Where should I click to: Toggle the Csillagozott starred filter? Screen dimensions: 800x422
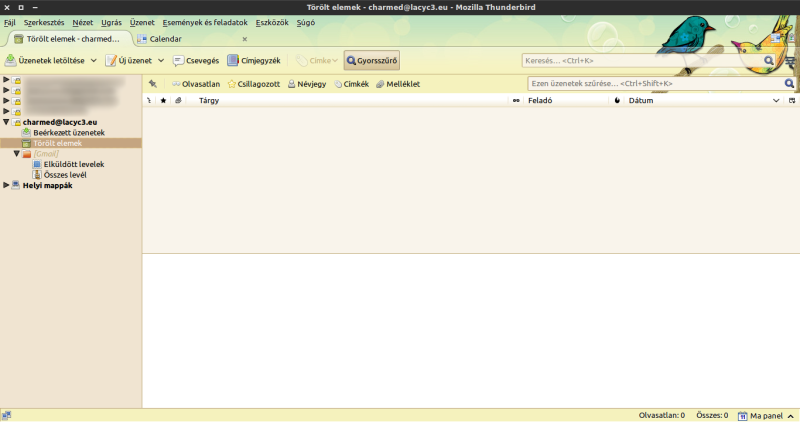(x=254, y=84)
